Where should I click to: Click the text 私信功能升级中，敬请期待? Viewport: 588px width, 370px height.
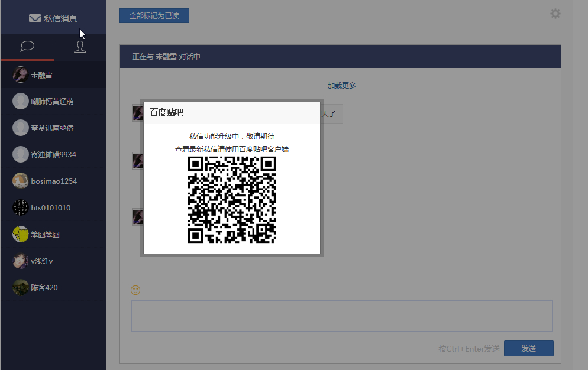(232, 136)
